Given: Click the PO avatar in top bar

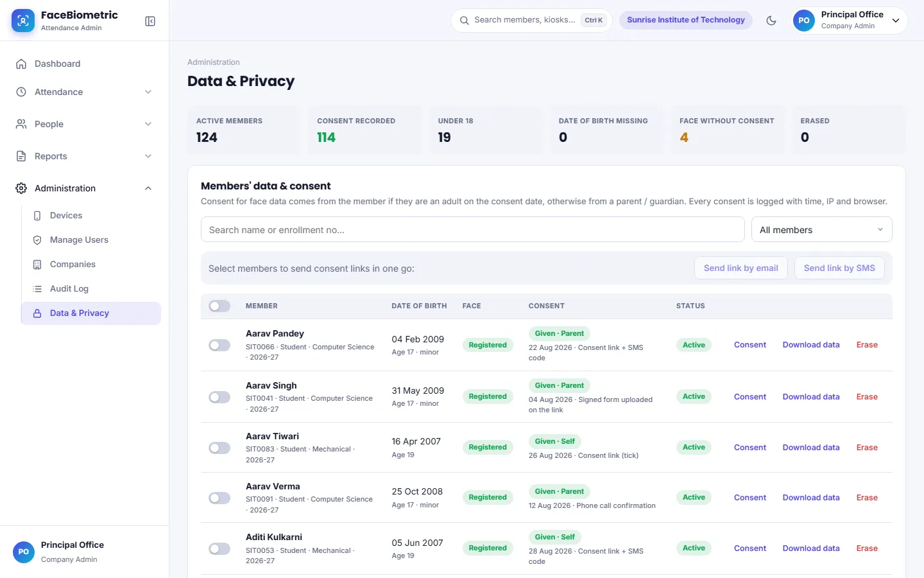Looking at the screenshot, I should click(x=804, y=21).
